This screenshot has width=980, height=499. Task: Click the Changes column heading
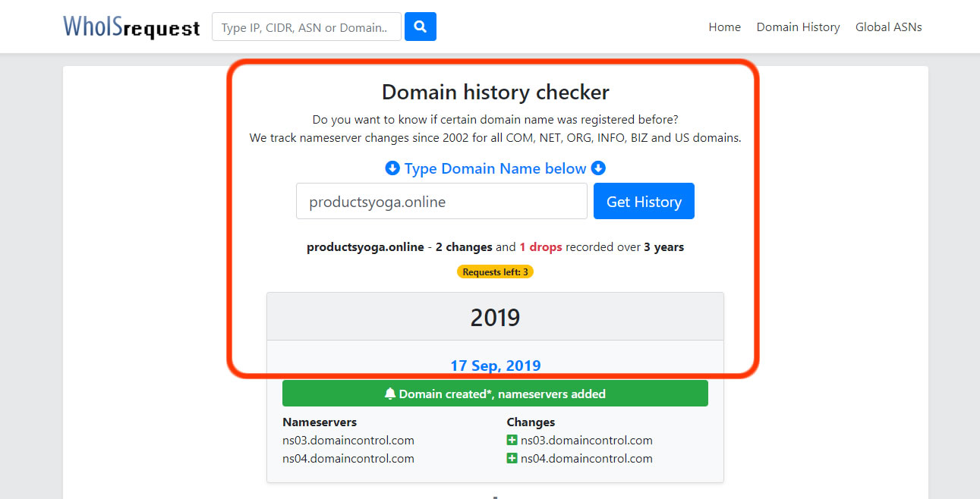[x=531, y=422]
